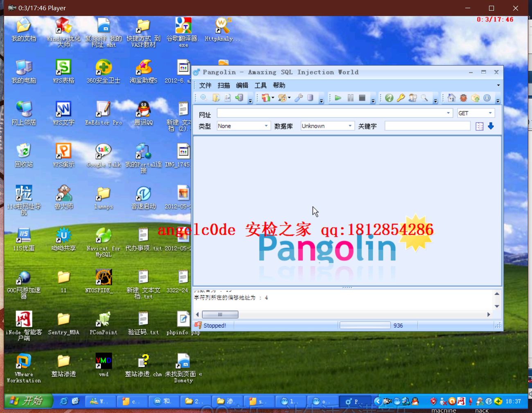The height and width of the screenshot is (413, 532).
Task: Click the grid table icon beside keyword field
Action: coord(480,126)
